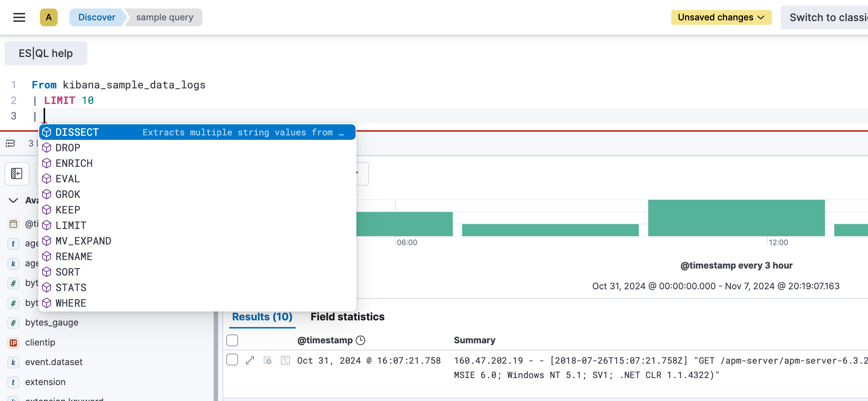The image size is (868, 401).
Task: Open the Unsaved changes dropdown
Action: [x=721, y=17]
